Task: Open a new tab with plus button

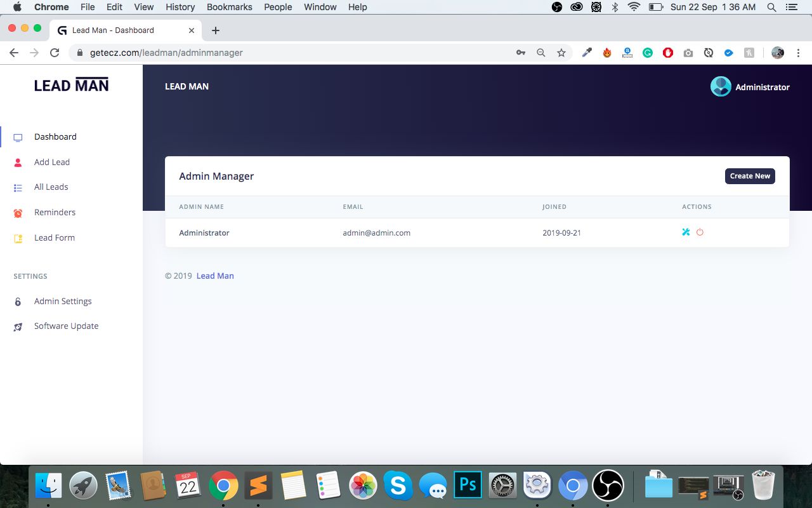Action: tap(216, 30)
